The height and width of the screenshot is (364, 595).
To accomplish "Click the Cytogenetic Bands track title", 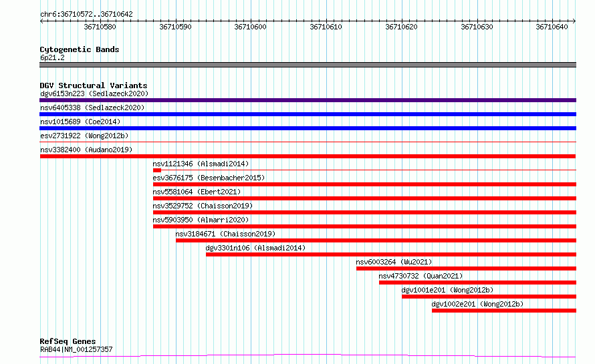I will 80,49.
